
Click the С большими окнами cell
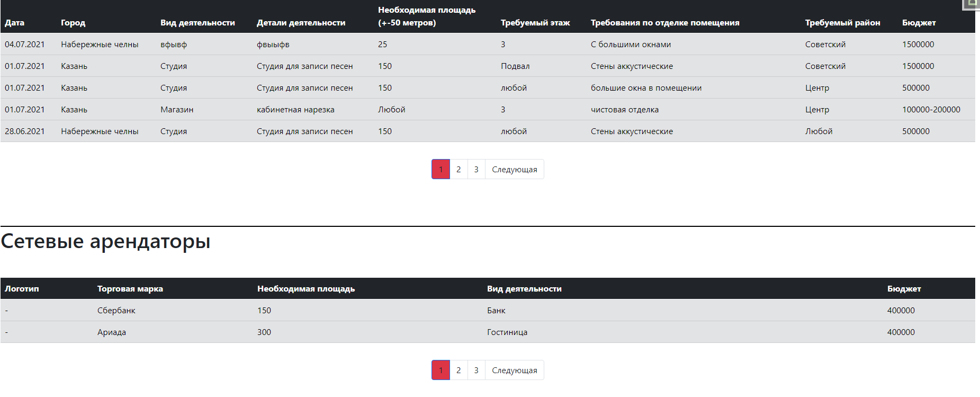pos(631,45)
